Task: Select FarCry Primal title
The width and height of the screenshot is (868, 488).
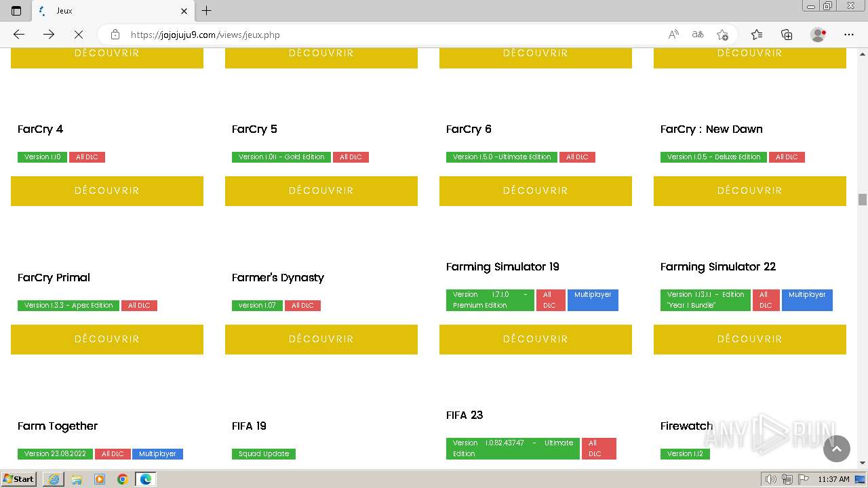Action: click(x=54, y=278)
